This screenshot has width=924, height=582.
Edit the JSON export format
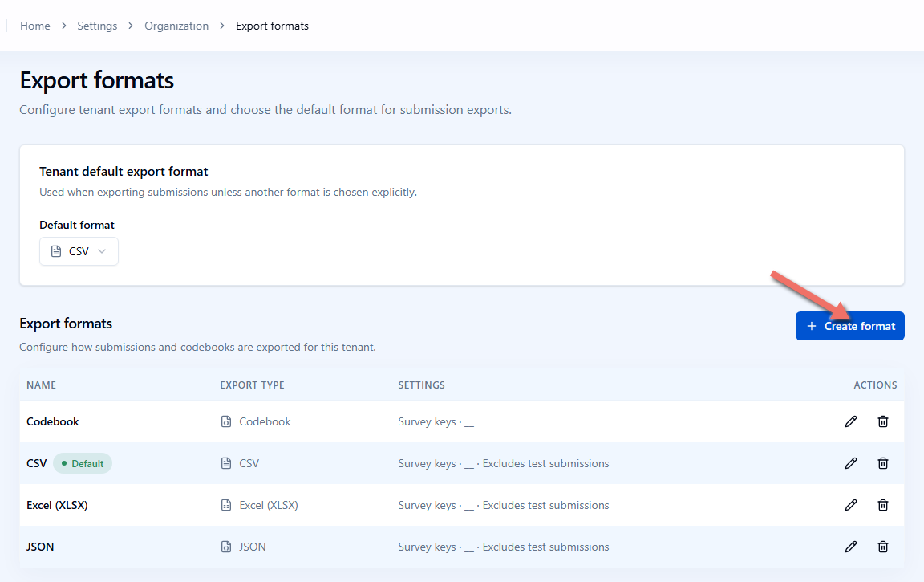851,547
